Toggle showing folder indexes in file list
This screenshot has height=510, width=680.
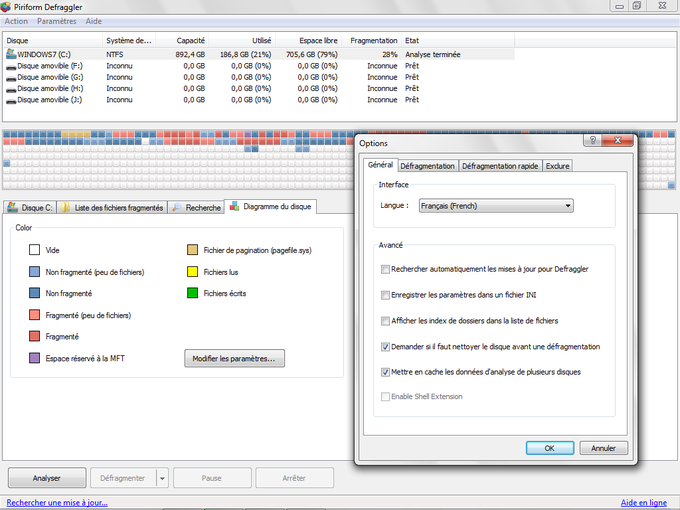pos(385,321)
